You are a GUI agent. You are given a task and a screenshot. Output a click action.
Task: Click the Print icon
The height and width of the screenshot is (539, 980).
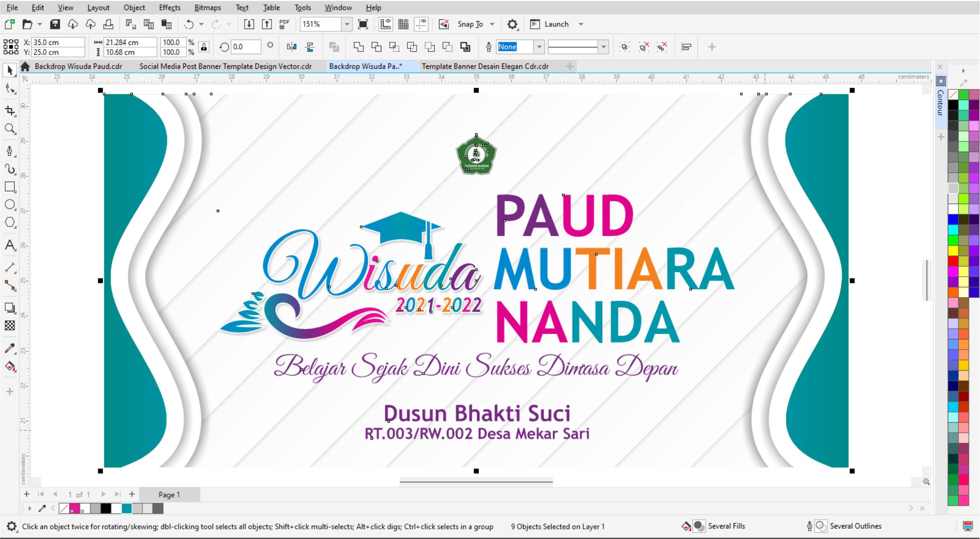pos(108,24)
